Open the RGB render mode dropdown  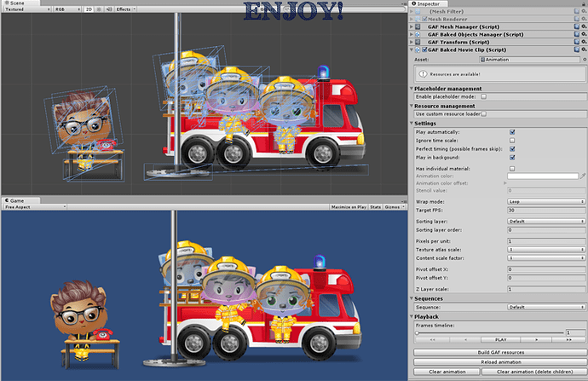67,9
